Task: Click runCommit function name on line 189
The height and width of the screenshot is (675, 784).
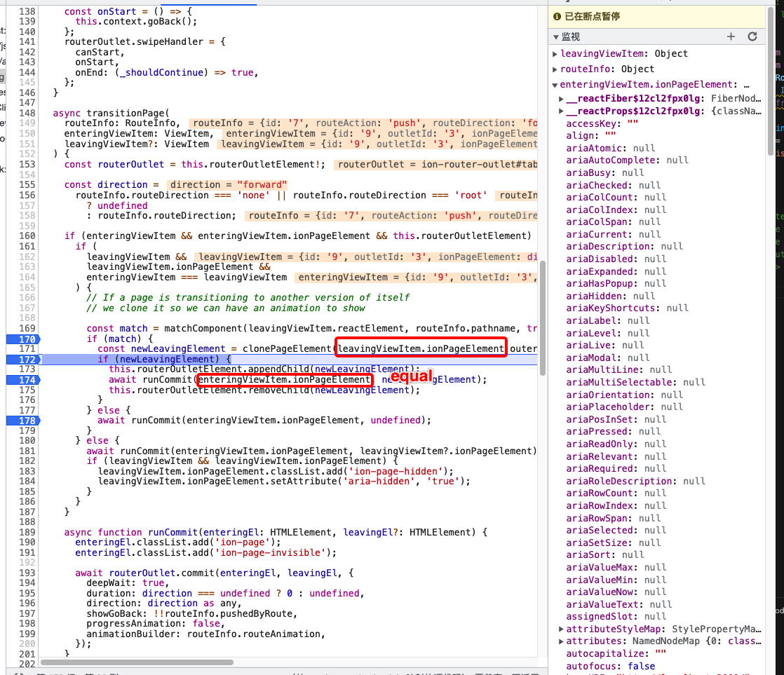Action: tap(173, 533)
